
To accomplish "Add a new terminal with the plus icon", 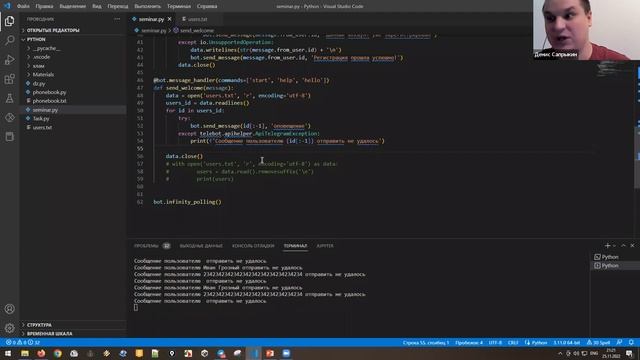I will click(x=607, y=245).
